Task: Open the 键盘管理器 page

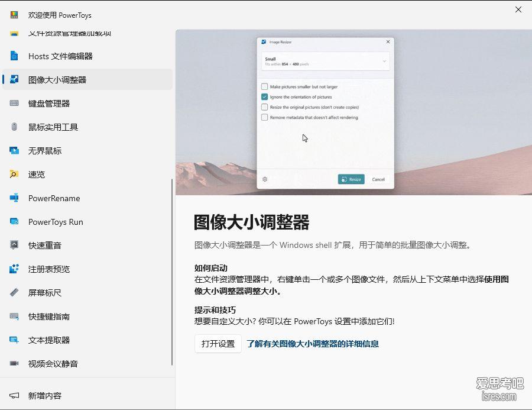Action: [x=87, y=104]
